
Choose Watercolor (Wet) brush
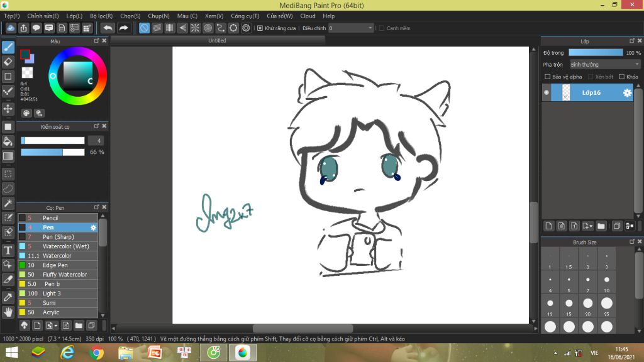tap(58, 246)
